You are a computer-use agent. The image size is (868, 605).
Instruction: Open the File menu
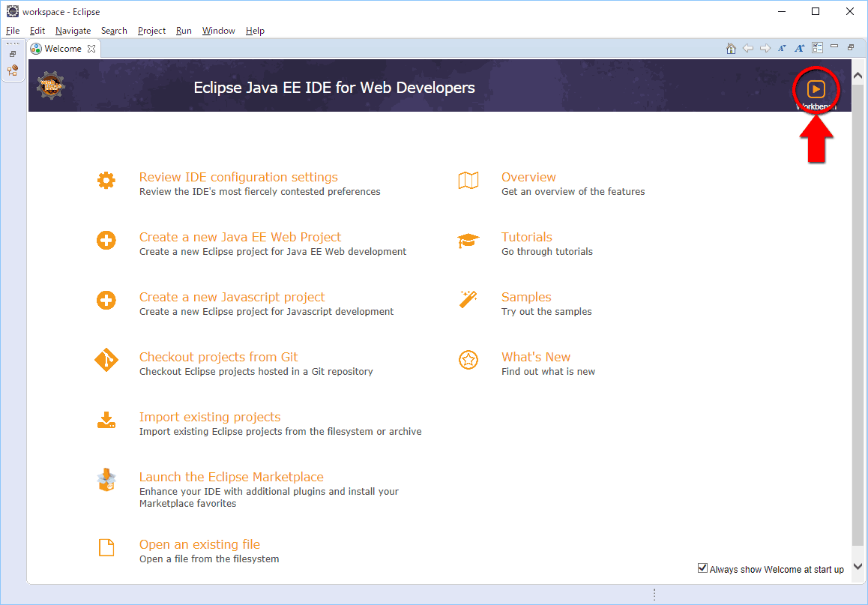coord(13,31)
